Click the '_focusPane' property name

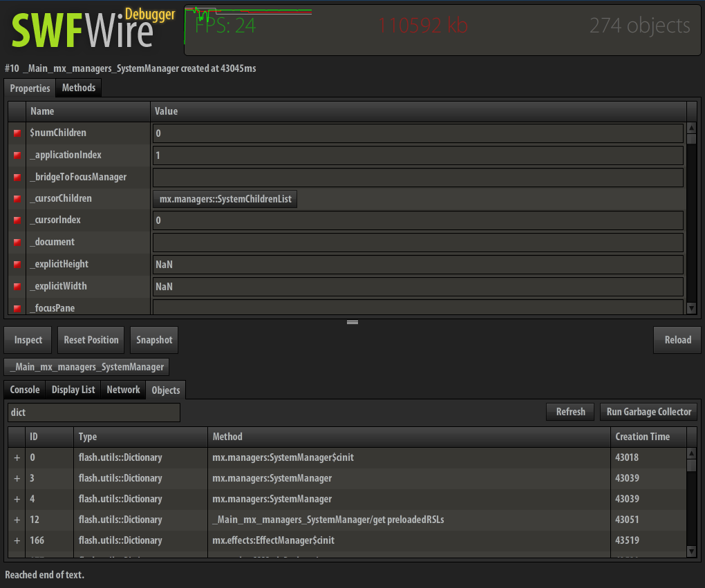(52, 308)
